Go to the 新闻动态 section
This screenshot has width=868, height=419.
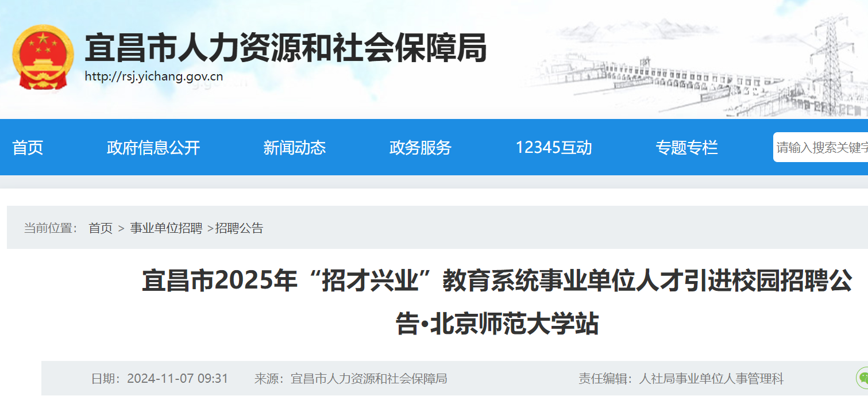(x=294, y=148)
